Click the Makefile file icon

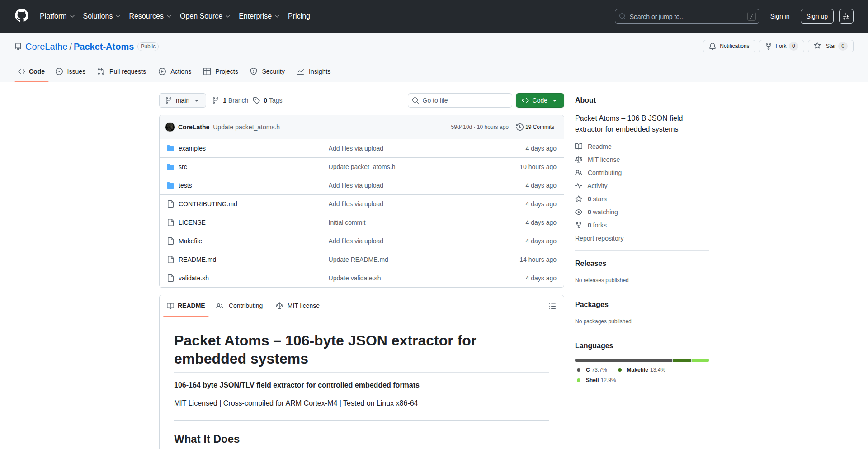click(170, 241)
